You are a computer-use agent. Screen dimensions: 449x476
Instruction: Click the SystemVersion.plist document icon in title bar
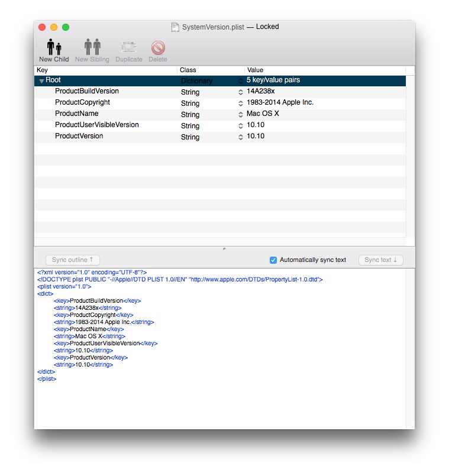[x=175, y=27]
